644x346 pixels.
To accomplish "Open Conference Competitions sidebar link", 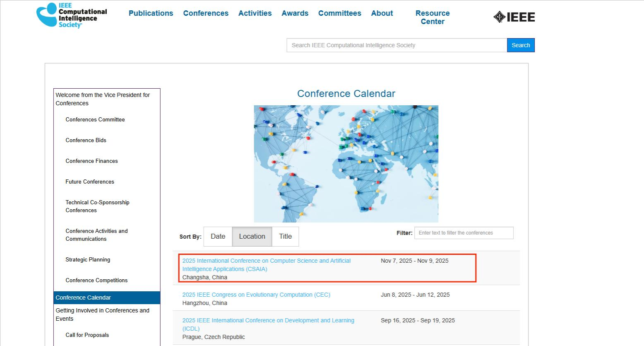I will pyautogui.click(x=96, y=280).
